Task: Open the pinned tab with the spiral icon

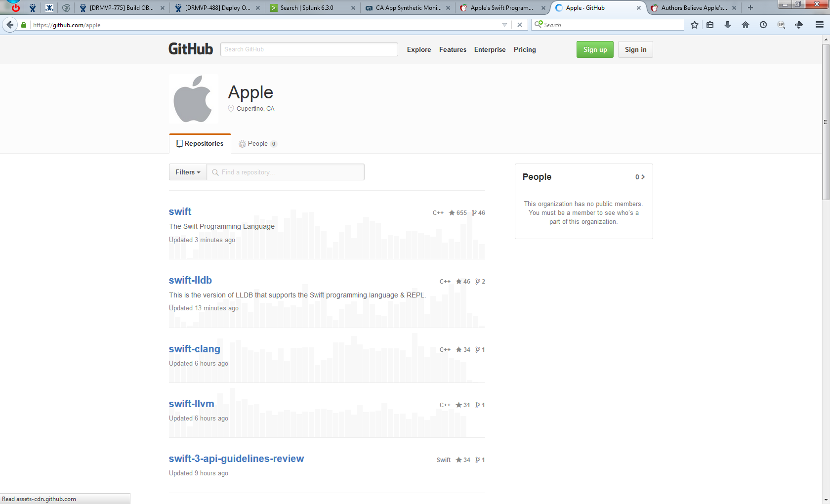Action: [66, 8]
